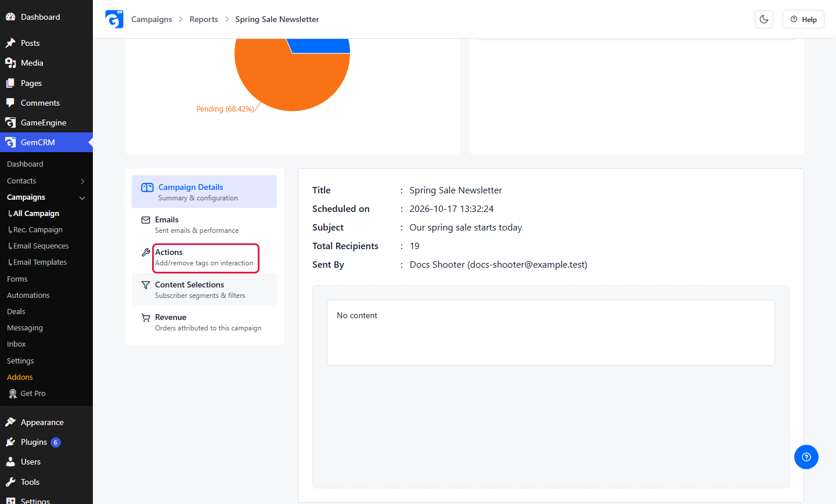Click the Plugins plug icon
This screenshot has width=836, height=504.
(10, 442)
